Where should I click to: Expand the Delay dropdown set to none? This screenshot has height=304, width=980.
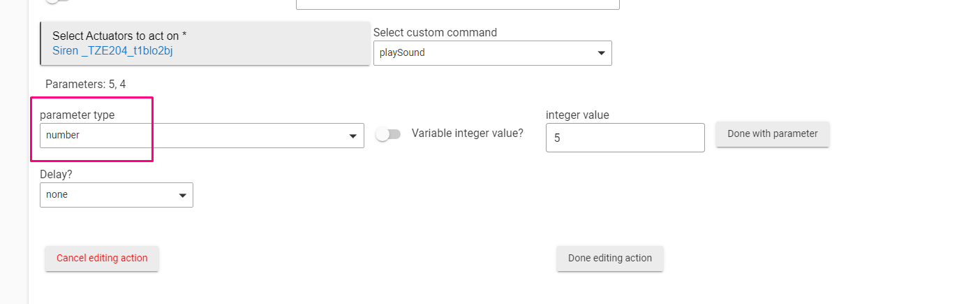click(x=117, y=195)
